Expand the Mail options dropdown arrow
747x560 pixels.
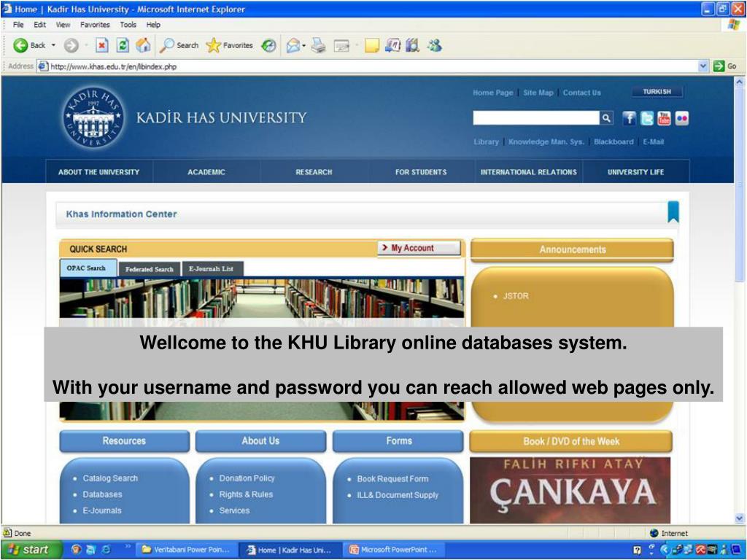tap(304, 46)
